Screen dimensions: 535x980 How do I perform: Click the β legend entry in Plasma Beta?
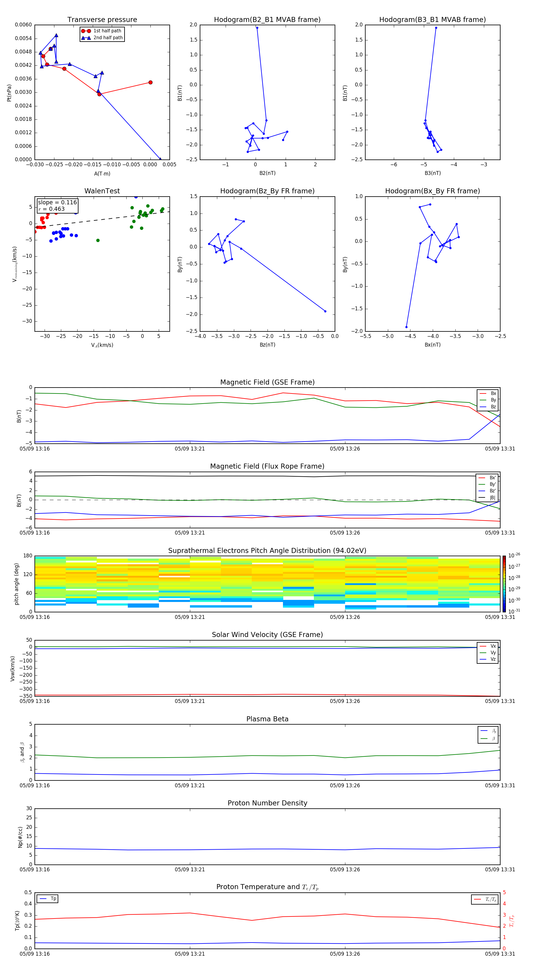[488, 739]
